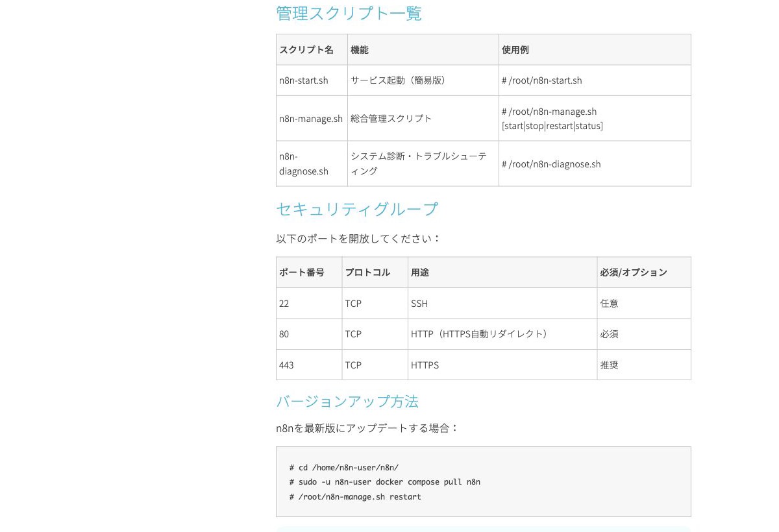This screenshot has width=779, height=532.
Task: Click the セキュリティグループ heading
Action: [x=357, y=209]
